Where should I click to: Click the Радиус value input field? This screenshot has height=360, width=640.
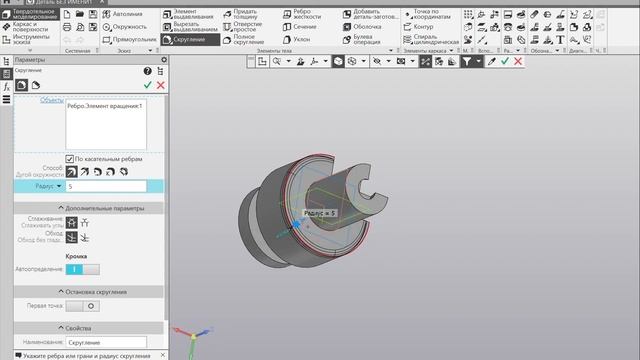pyautogui.click(x=106, y=186)
